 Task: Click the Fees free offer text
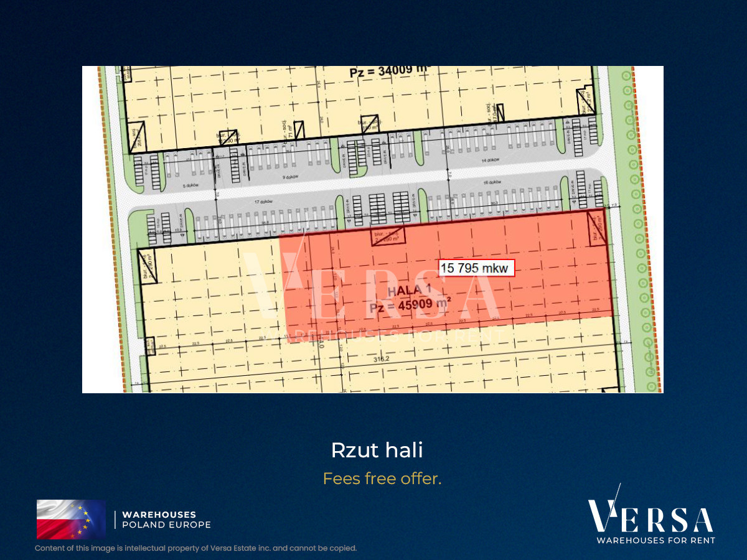382,479
